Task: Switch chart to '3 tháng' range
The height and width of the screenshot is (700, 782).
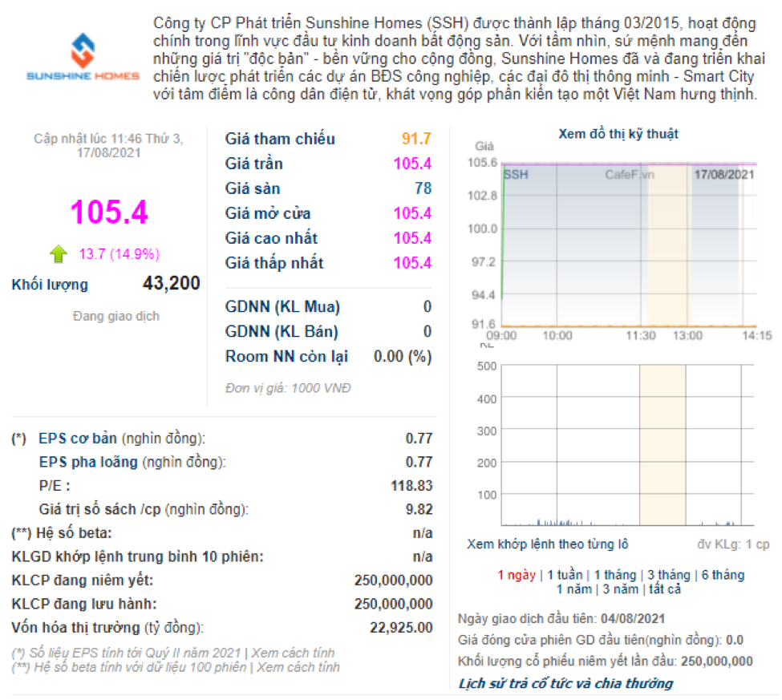Action: coord(669,575)
